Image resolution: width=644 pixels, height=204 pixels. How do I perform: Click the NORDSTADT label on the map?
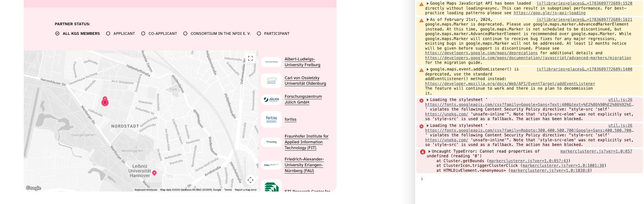tap(125, 126)
